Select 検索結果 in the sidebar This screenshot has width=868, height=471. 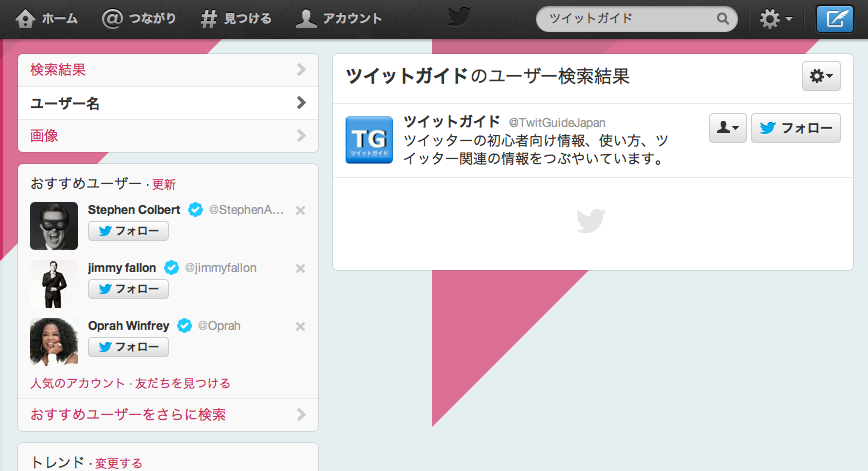click(168, 70)
